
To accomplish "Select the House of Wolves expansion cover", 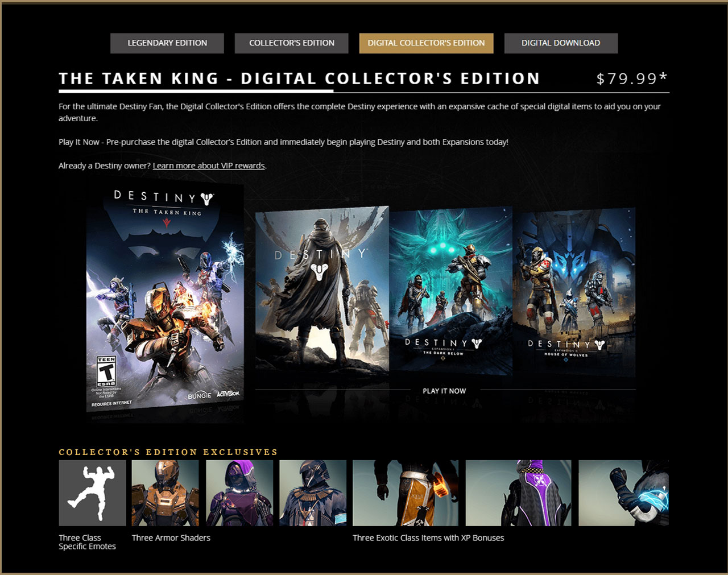I will click(x=574, y=291).
